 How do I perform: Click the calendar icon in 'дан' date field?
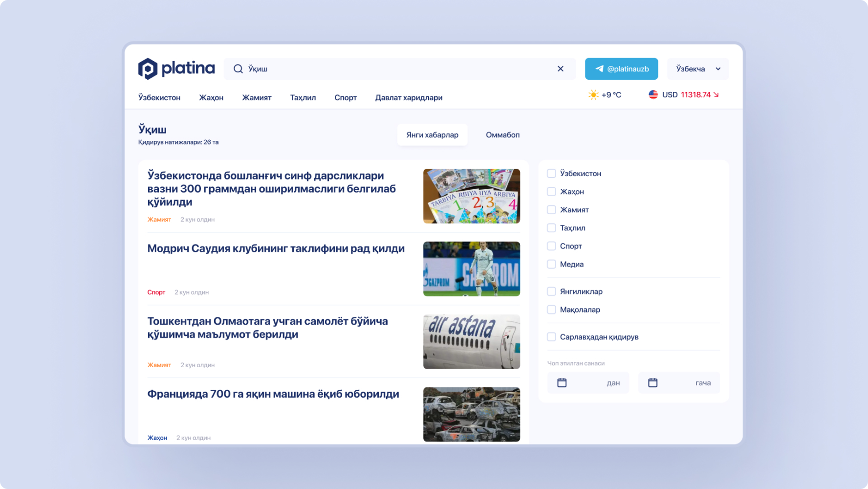[562, 383]
